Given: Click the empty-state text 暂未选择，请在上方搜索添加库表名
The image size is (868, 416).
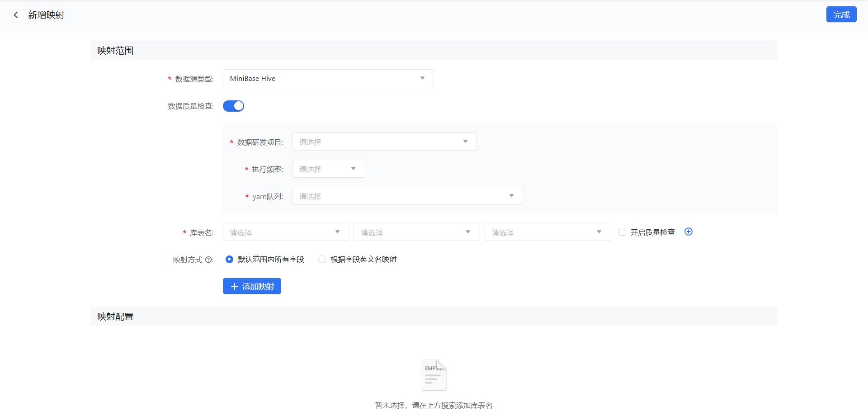Looking at the screenshot, I should point(434,405).
